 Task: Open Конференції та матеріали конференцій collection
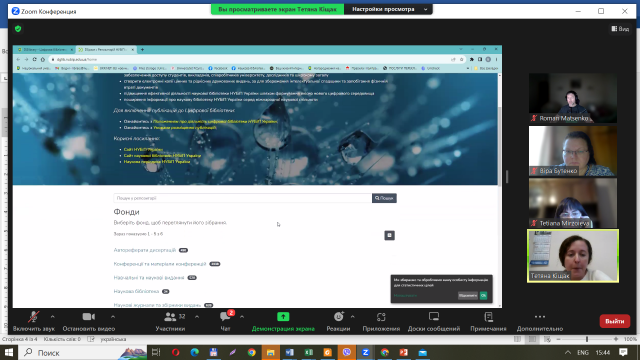point(160,264)
